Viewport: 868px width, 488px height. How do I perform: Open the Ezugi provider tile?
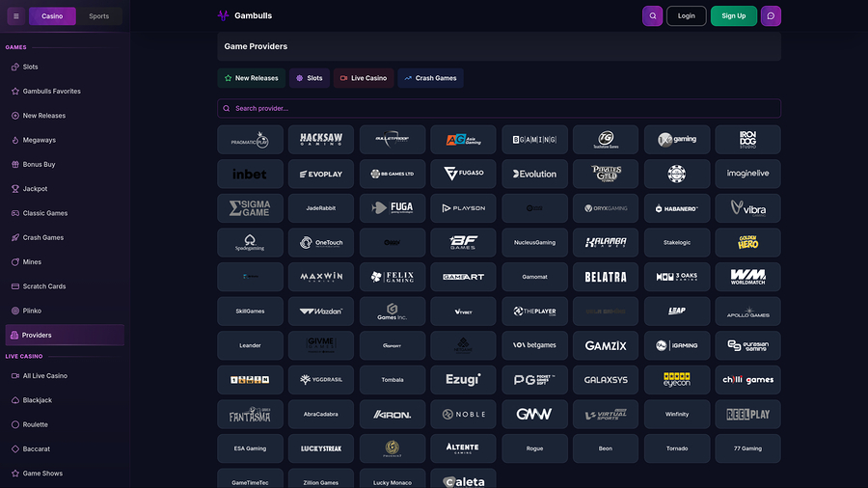click(463, 380)
